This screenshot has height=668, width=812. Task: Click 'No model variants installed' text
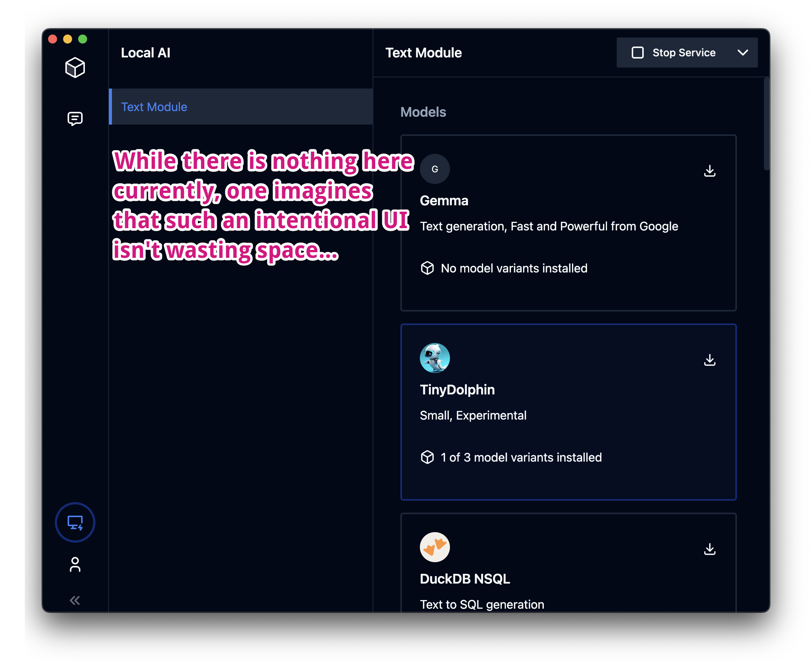pyautogui.click(x=514, y=268)
